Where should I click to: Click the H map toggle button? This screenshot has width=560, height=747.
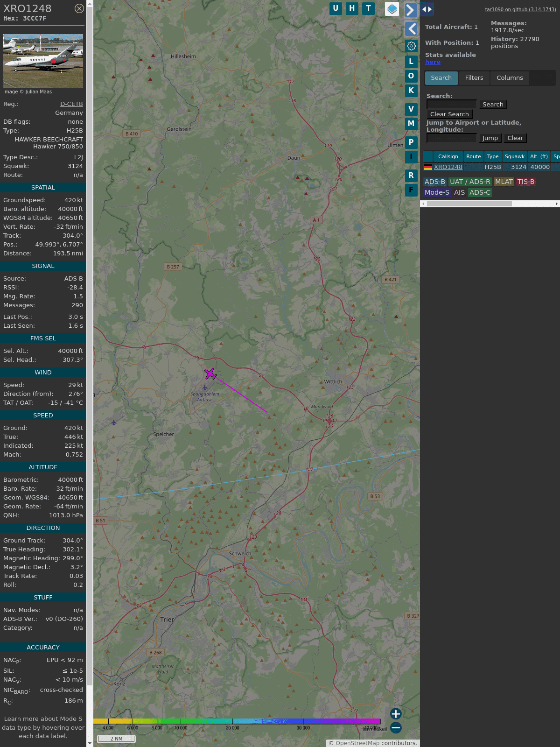(x=352, y=8)
